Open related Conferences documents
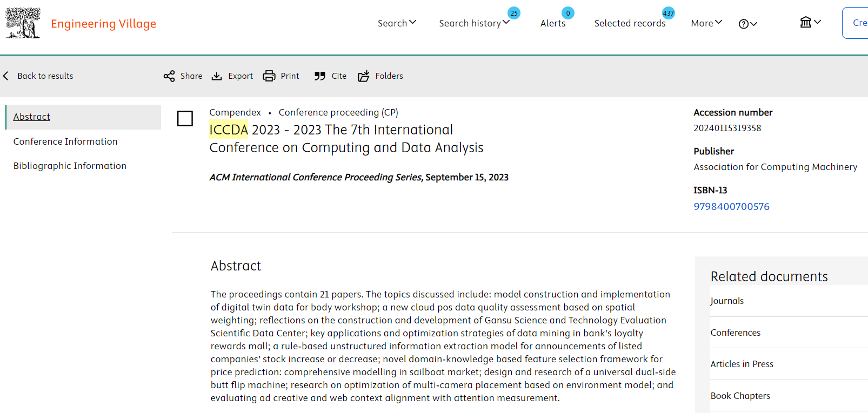Image resolution: width=868 pixels, height=413 pixels. [735, 333]
